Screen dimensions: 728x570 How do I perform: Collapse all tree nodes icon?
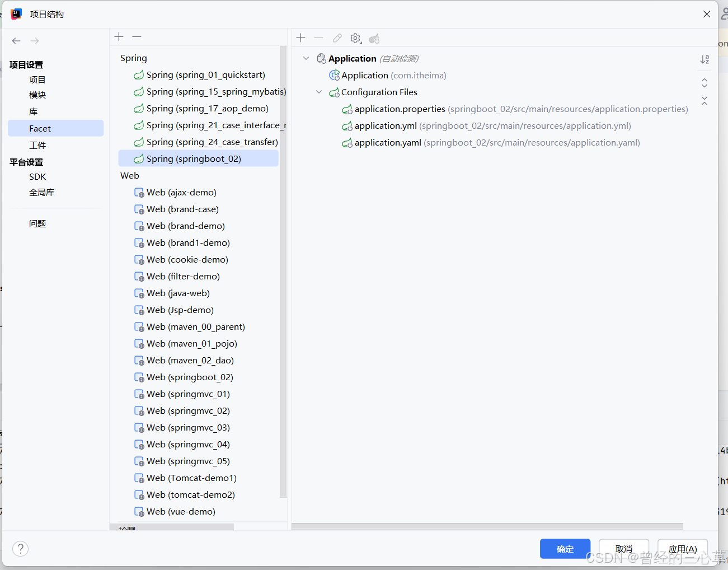click(704, 101)
